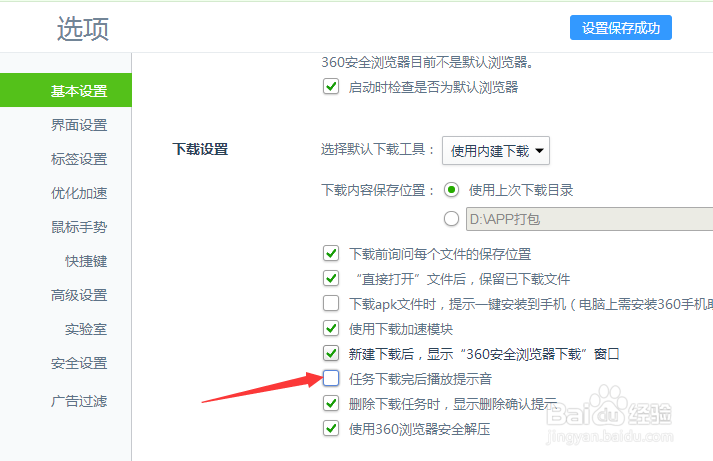Open 实验室 section
This screenshot has height=461, width=713.
(86, 329)
